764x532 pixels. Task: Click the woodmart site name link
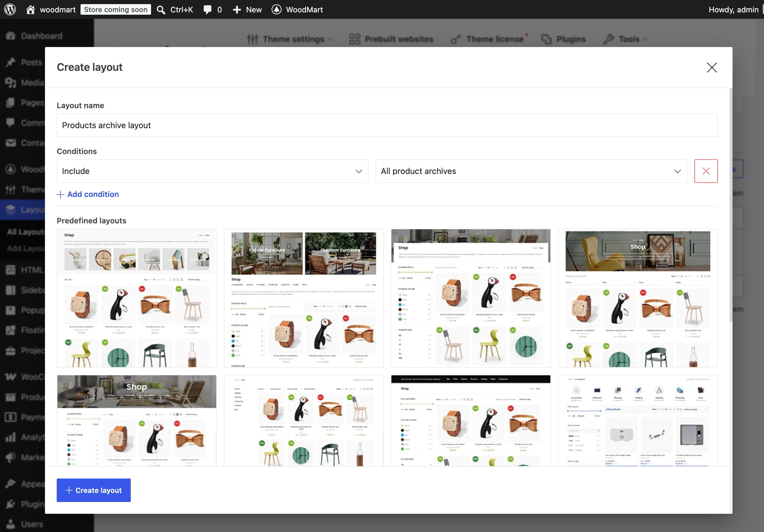click(58, 9)
